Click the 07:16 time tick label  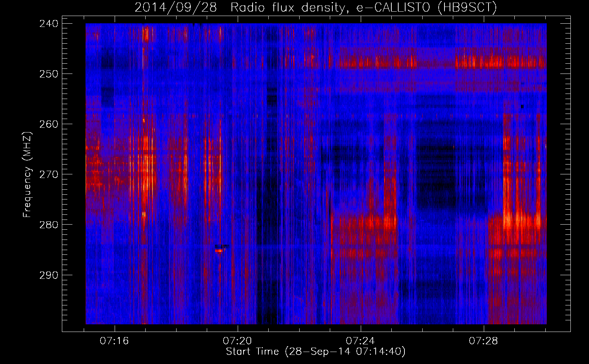click(x=114, y=341)
